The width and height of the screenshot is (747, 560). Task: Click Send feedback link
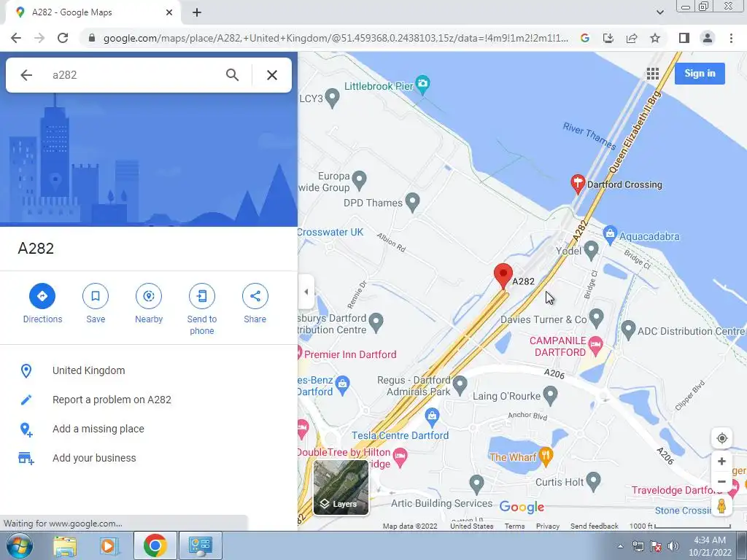click(594, 526)
